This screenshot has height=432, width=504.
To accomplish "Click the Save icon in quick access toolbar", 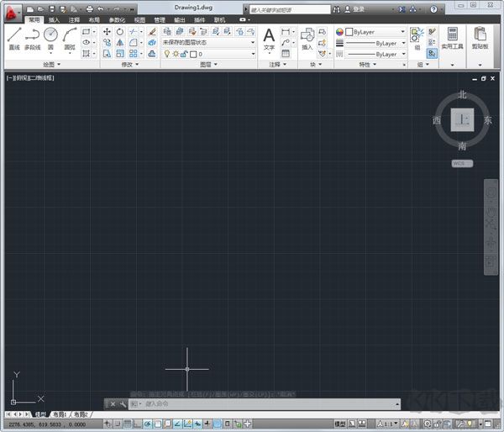I will (52, 9).
